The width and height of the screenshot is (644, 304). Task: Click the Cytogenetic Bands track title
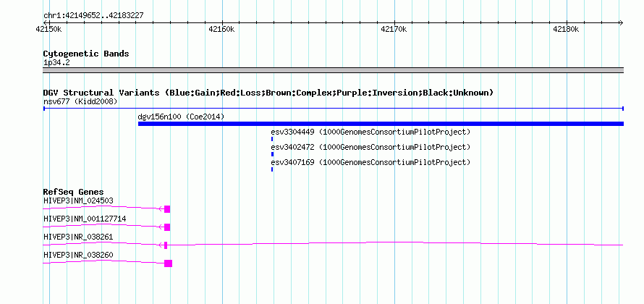pos(86,54)
